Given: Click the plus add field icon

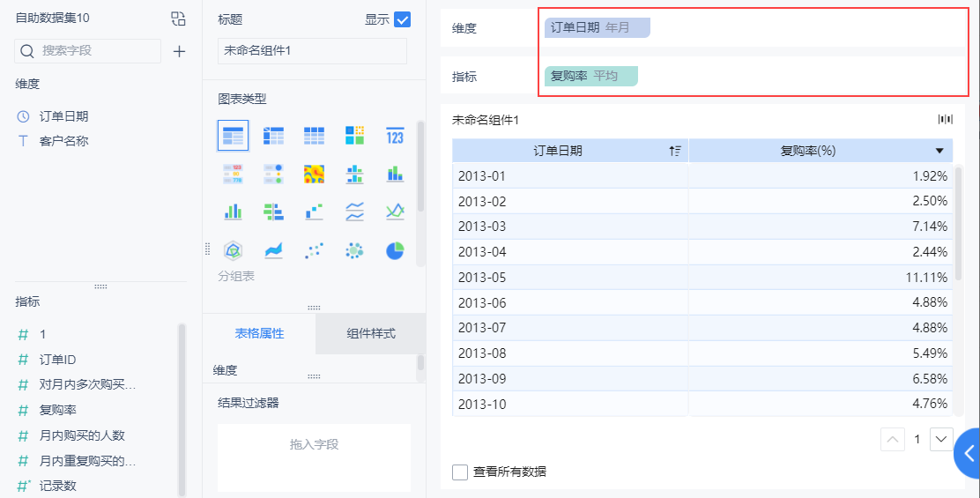Looking at the screenshot, I should coord(180,51).
